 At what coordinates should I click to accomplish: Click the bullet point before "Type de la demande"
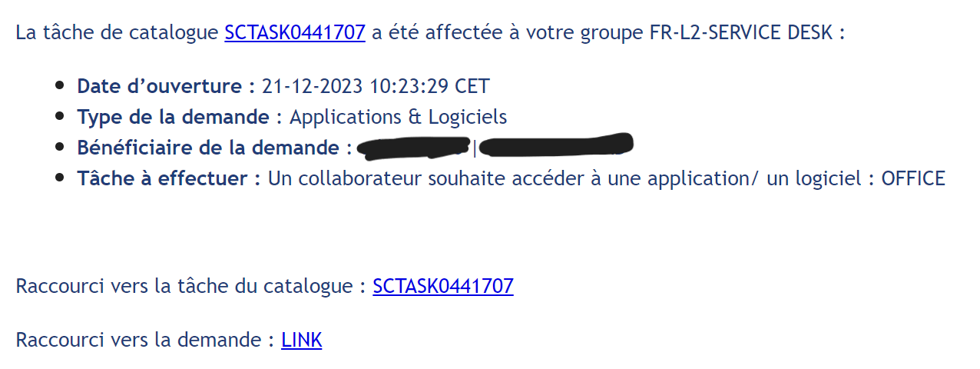(x=60, y=117)
